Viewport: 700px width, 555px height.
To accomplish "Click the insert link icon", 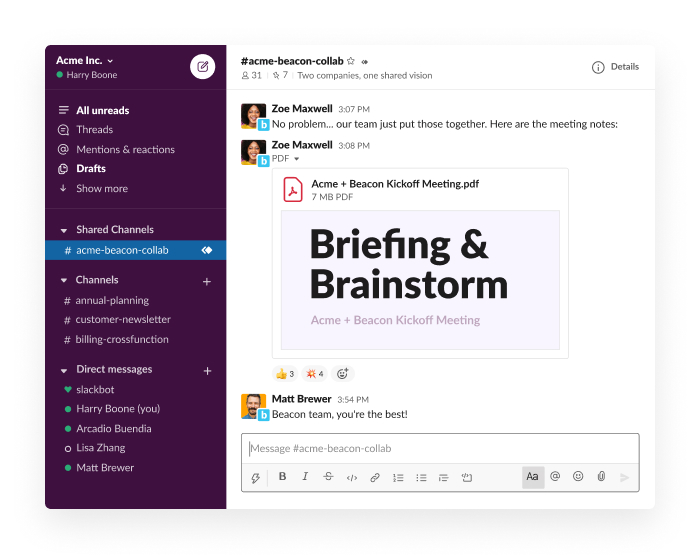I will click(x=375, y=478).
